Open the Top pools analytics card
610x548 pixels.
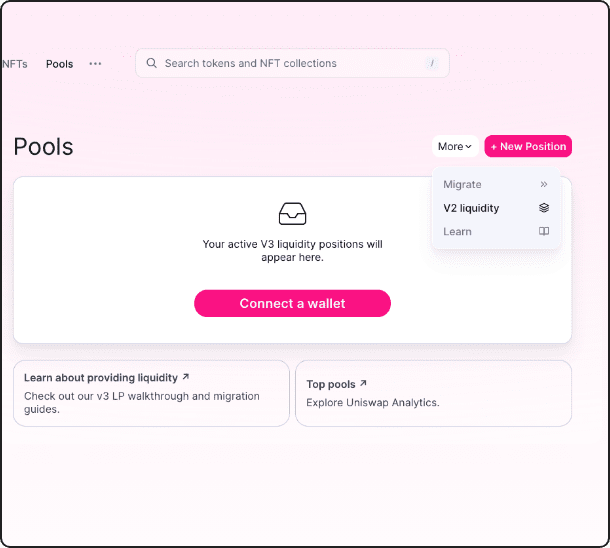tap(433, 393)
